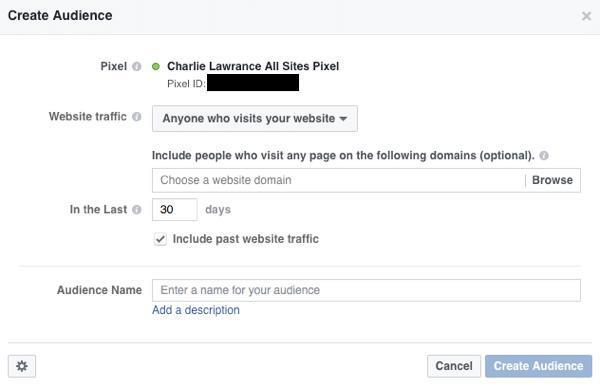The image size is (600, 388).
Task: Close the Create Audience dialog
Action: point(586,16)
